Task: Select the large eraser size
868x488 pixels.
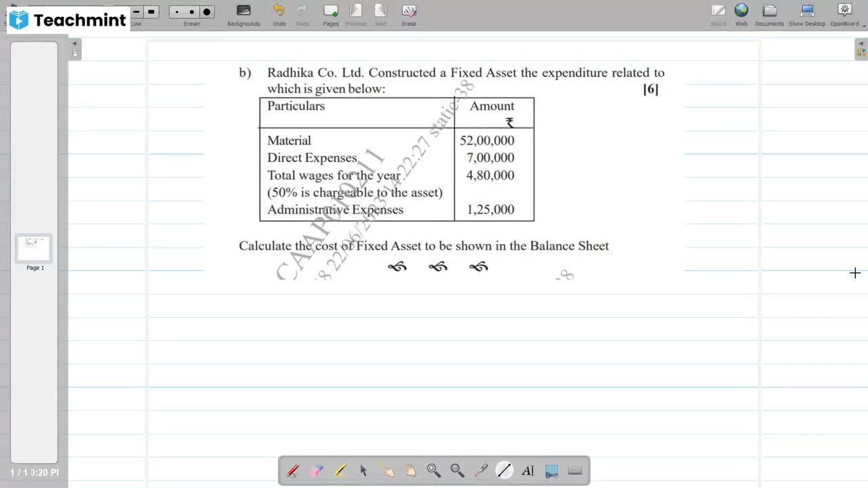Action: tap(208, 12)
